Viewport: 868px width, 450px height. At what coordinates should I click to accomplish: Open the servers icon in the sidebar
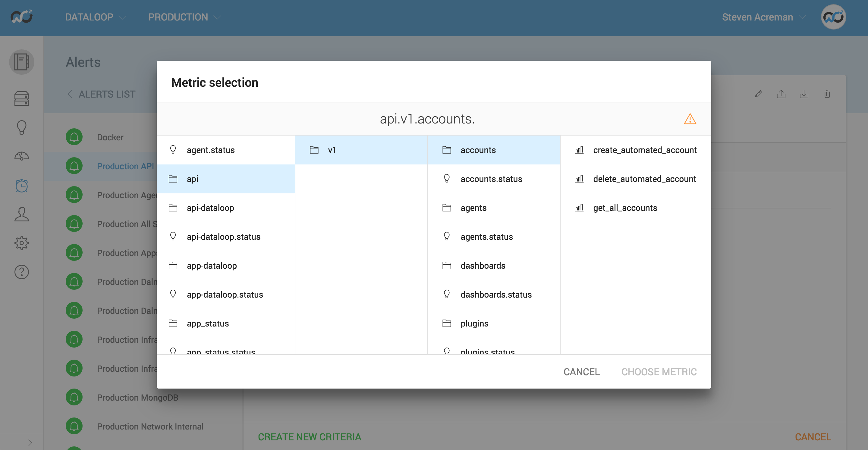tap(22, 99)
